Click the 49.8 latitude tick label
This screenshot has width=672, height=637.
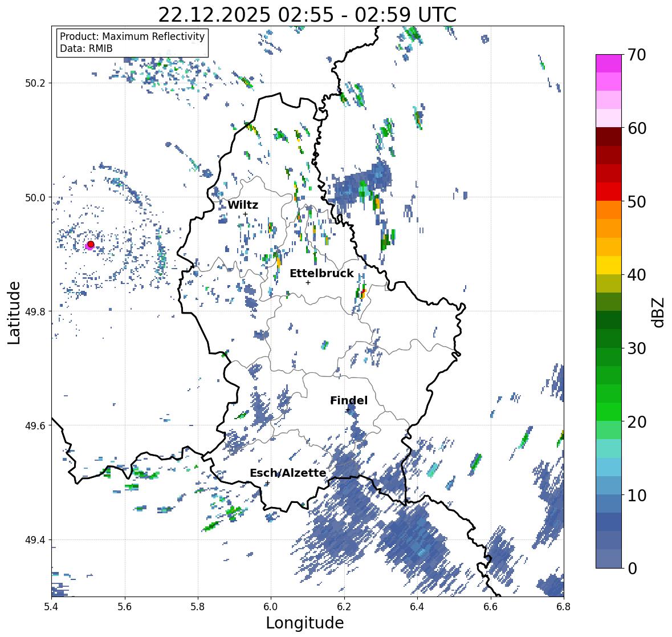[x=35, y=311]
